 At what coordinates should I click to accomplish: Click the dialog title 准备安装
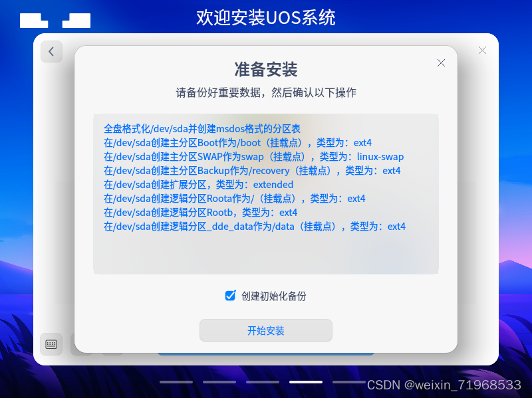[265, 69]
